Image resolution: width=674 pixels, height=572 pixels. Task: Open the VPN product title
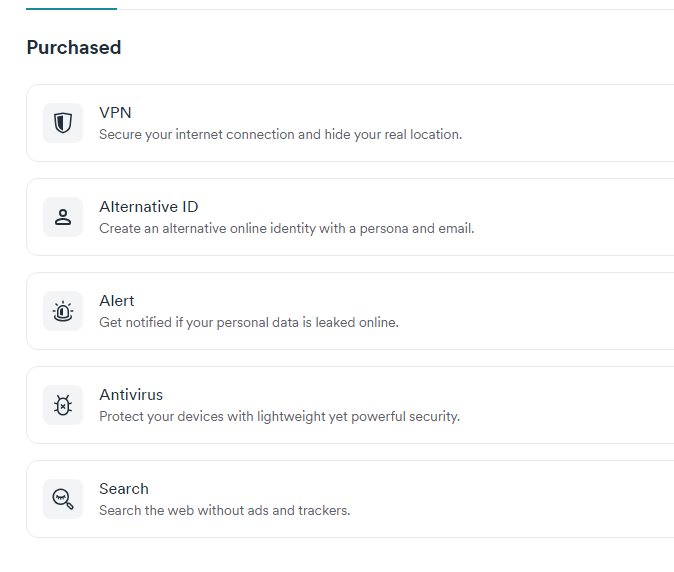click(x=115, y=113)
